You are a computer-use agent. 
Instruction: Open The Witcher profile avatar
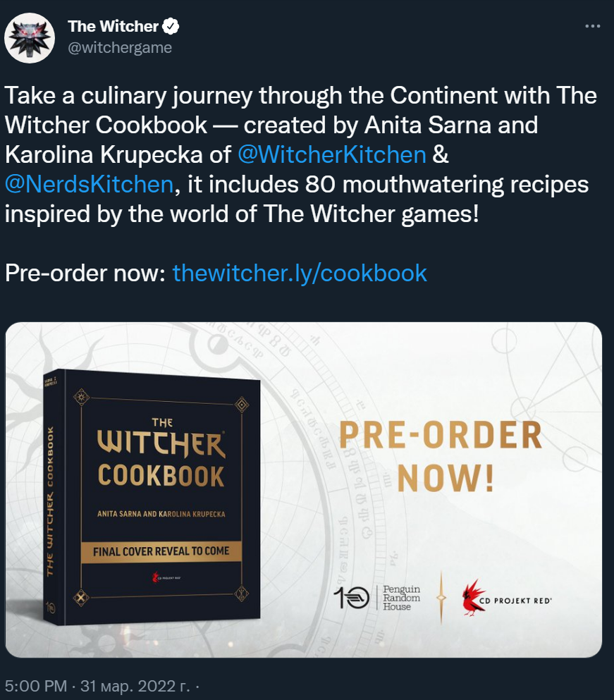point(30,38)
